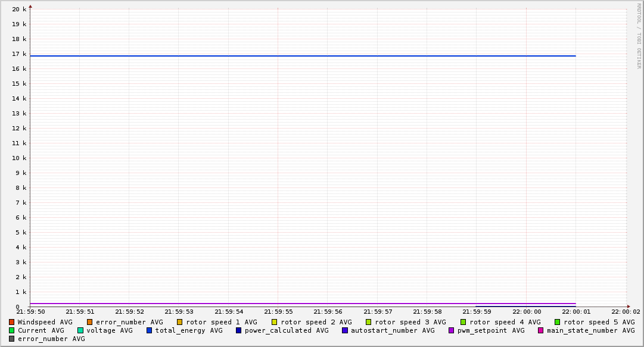This screenshot has width=644, height=347.
Task: Select the green Current AVG legend square
Action: pyautogui.click(x=11, y=330)
